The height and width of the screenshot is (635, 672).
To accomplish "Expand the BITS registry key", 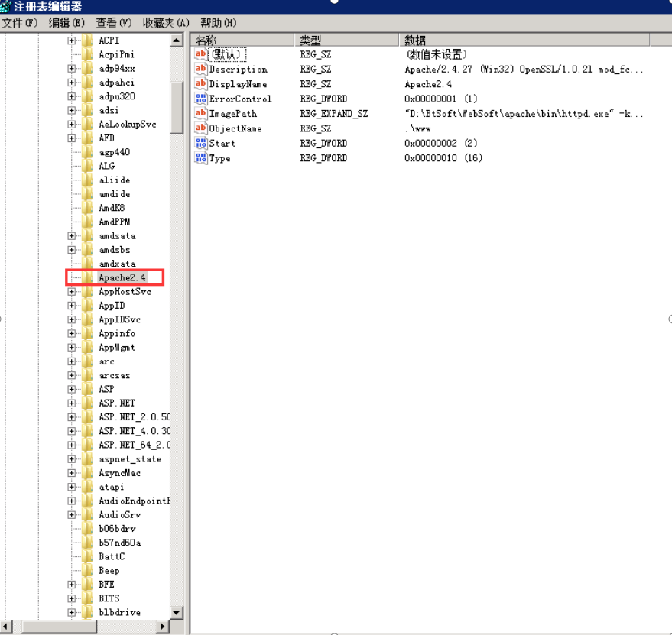I will (x=72, y=598).
